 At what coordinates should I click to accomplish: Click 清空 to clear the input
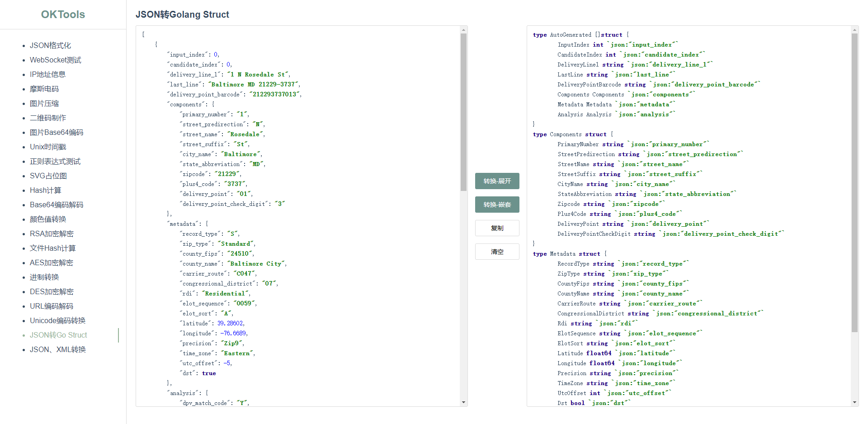point(497,252)
